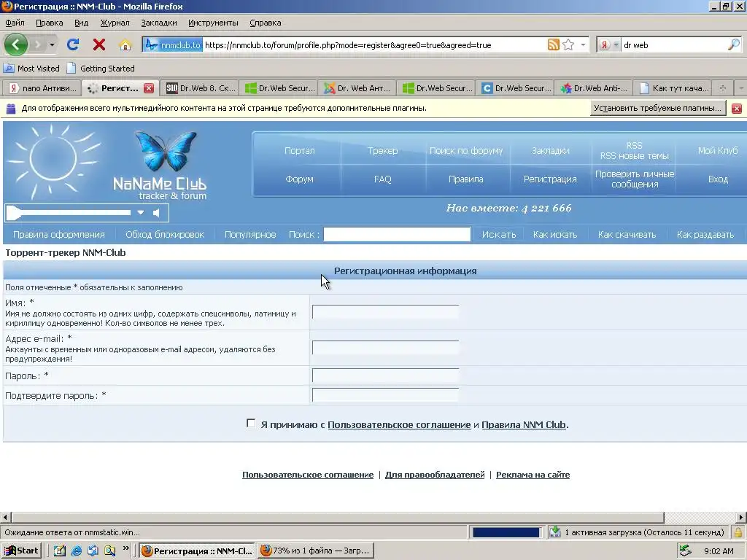The width and height of the screenshot is (747, 560).
Task: Open the Windows Start menu
Action: point(21,551)
